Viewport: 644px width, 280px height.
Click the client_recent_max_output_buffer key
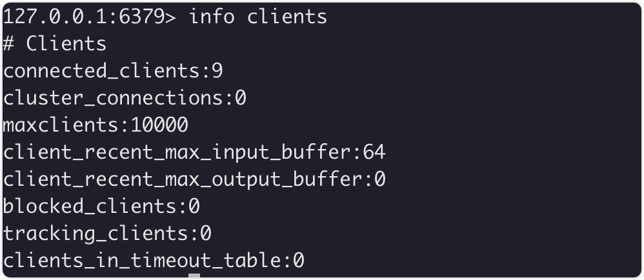[x=183, y=179]
